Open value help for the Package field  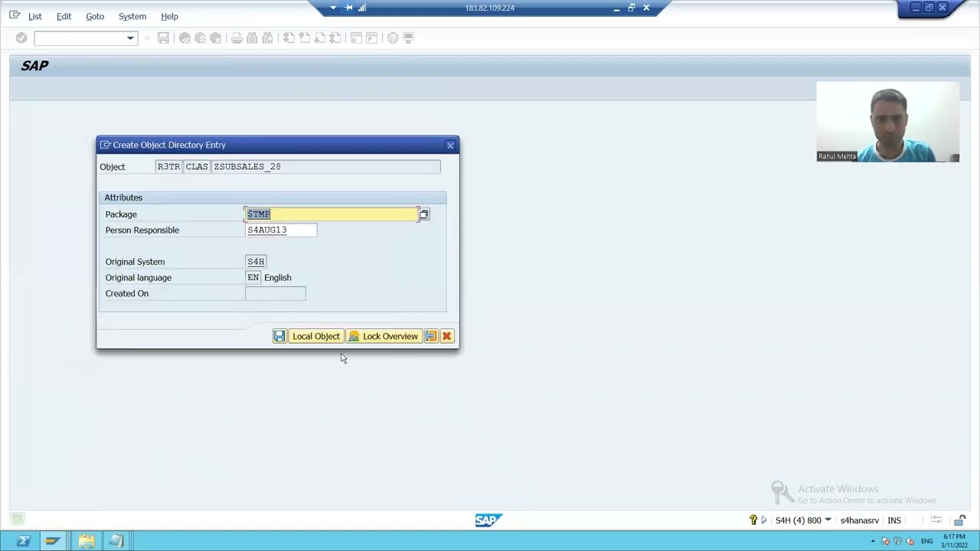(x=424, y=214)
